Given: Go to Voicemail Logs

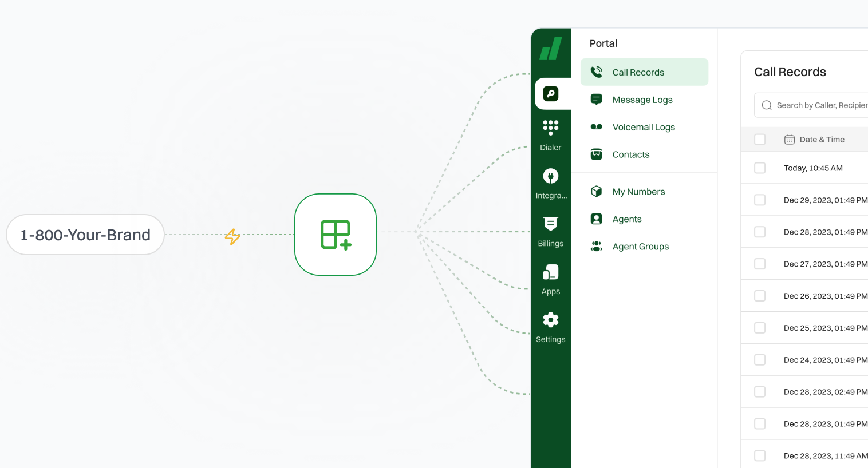Looking at the screenshot, I should [x=643, y=127].
